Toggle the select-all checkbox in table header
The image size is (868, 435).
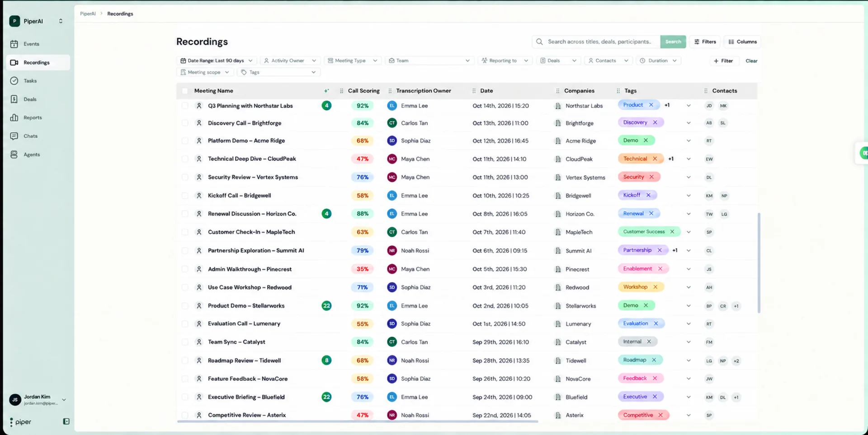click(185, 91)
